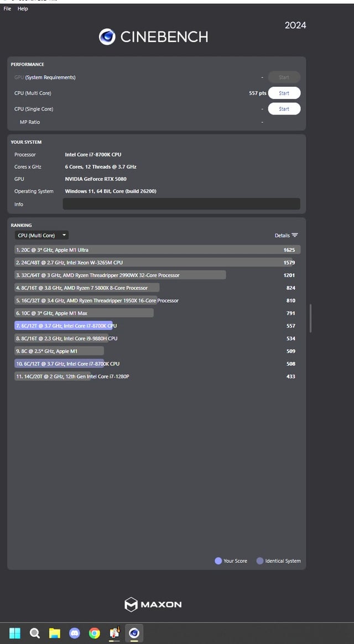Open the temperature monitor taskbar app
354x644 pixels.
coord(114,633)
